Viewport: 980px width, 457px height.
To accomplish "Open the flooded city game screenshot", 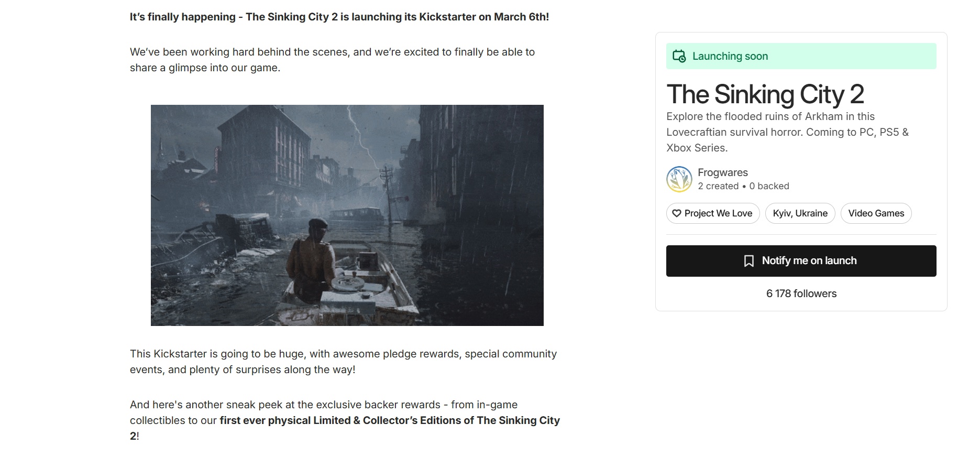I will click(x=347, y=215).
